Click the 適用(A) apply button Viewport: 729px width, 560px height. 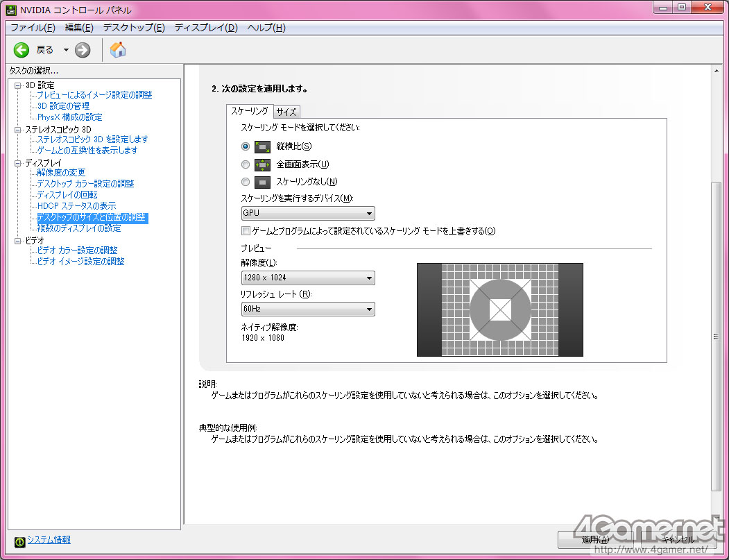pos(596,540)
